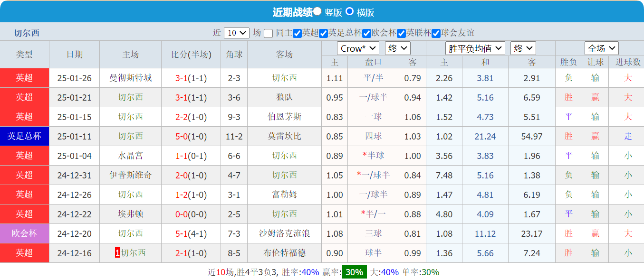Click the 英足总杯 blue league tag

pos(24,136)
